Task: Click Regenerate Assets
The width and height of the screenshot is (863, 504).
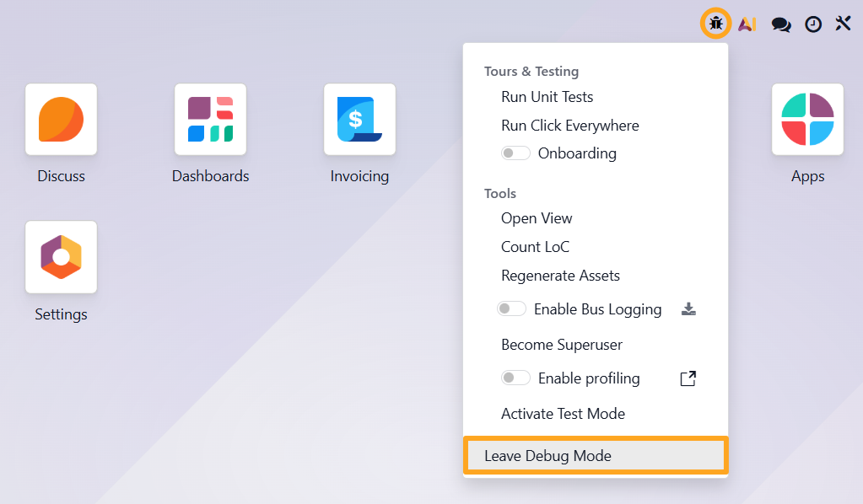Action: pos(560,276)
